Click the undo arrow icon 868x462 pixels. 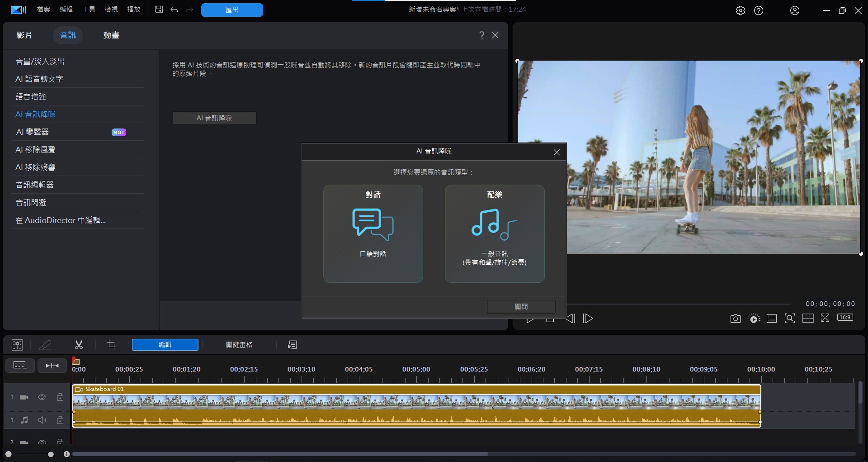click(x=174, y=10)
